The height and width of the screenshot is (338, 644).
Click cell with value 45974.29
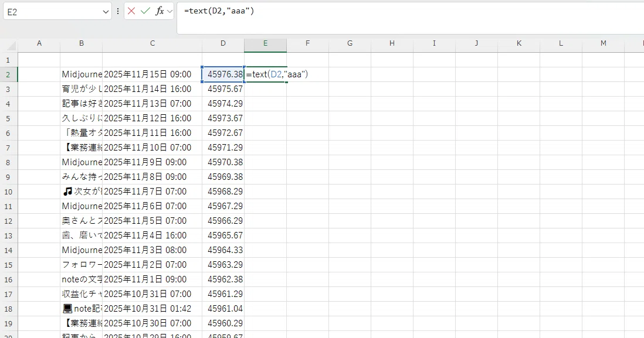pyautogui.click(x=223, y=104)
